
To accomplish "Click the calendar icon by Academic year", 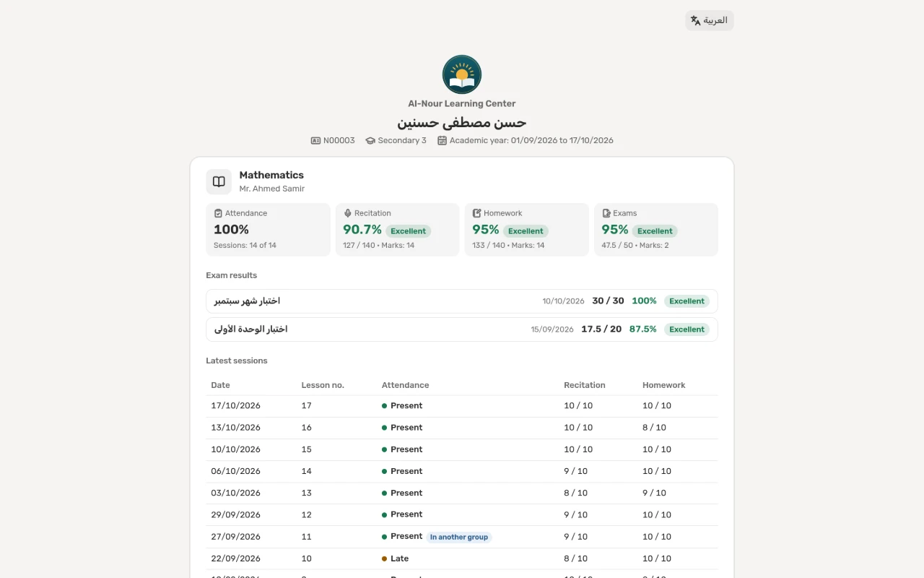I will (x=443, y=140).
